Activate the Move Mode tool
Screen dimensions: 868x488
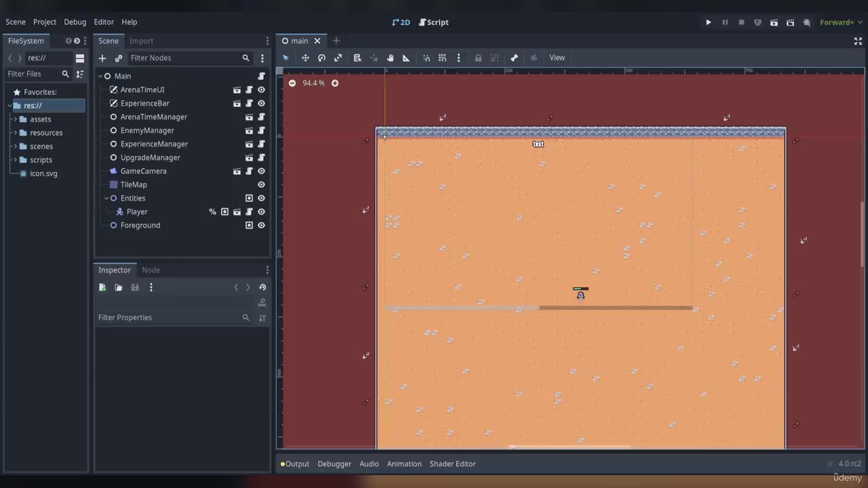pos(305,58)
